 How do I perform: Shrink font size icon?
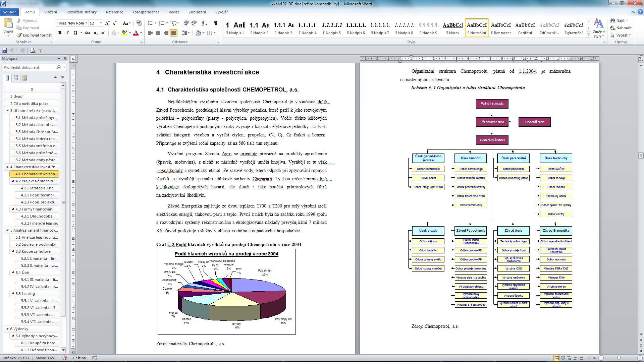point(115,23)
